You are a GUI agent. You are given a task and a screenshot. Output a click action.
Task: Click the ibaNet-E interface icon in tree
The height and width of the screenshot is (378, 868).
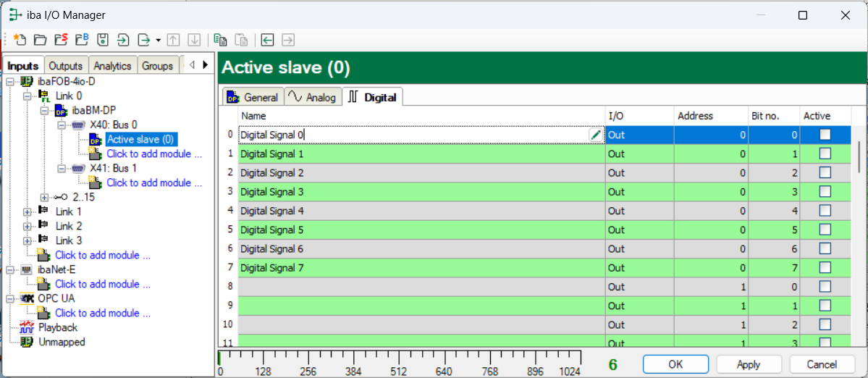(27, 270)
